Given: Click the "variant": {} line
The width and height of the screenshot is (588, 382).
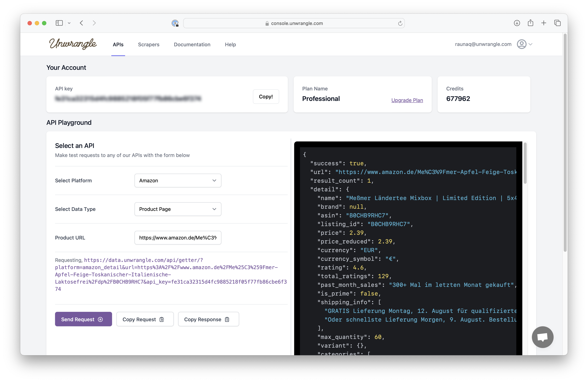Looking at the screenshot, I should tap(342, 345).
